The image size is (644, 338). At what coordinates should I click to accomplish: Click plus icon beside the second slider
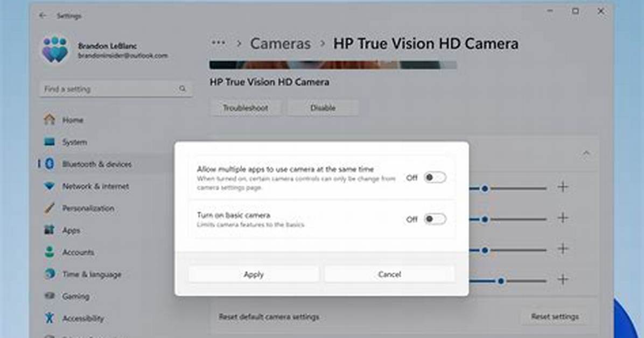click(563, 217)
